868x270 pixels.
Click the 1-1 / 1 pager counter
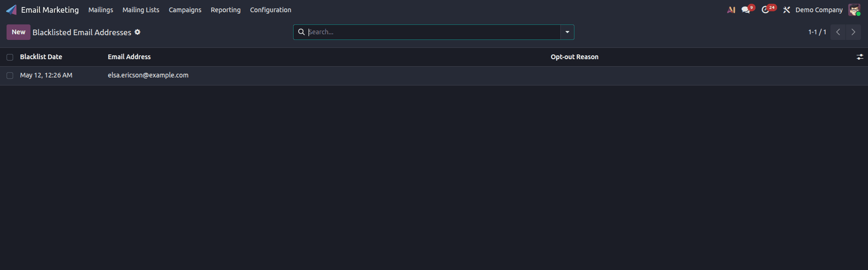pyautogui.click(x=817, y=32)
